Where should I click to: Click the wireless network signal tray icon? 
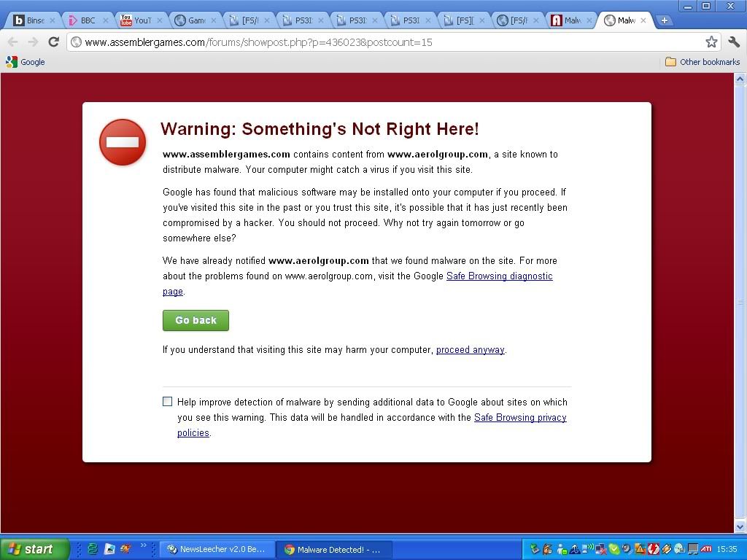588,549
